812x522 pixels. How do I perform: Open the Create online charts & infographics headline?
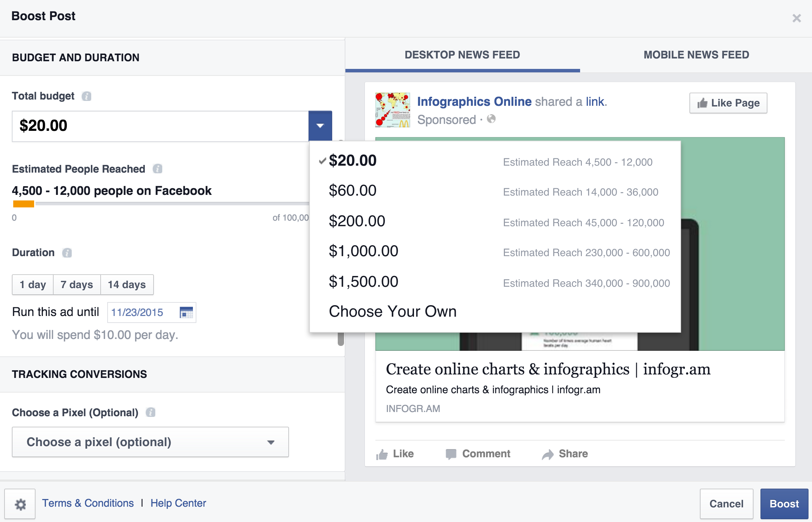(548, 369)
